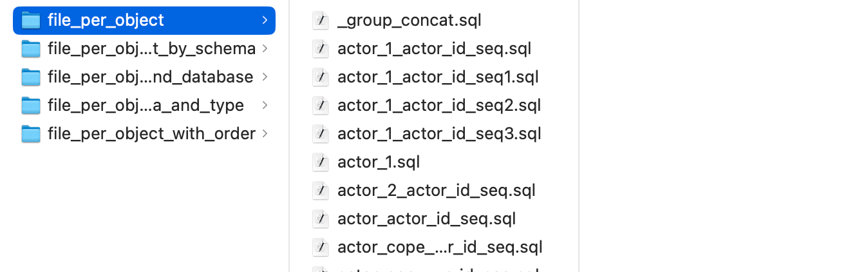The height and width of the screenshot is (272, 868).
Task: Expand the file_per_obj...nd_database folder chevron
Action: click(265, 77)
